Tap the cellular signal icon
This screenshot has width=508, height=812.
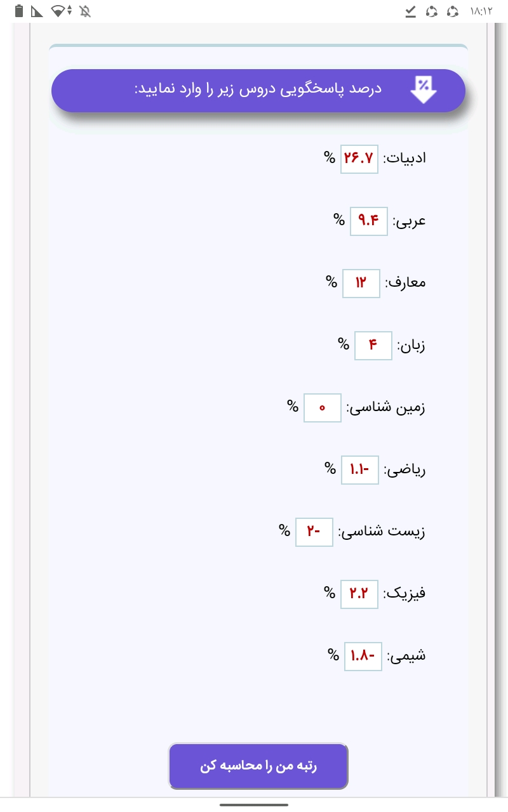37,11
